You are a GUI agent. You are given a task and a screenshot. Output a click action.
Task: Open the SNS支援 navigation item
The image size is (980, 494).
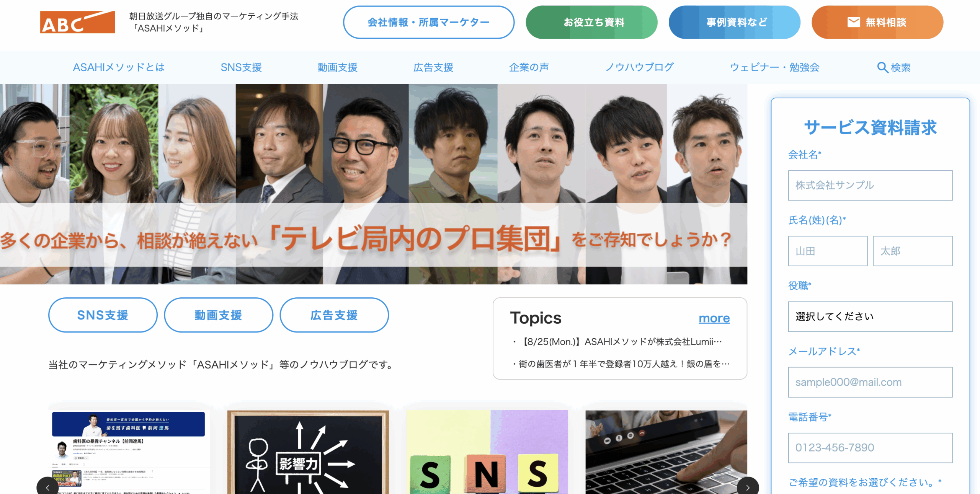241,67
